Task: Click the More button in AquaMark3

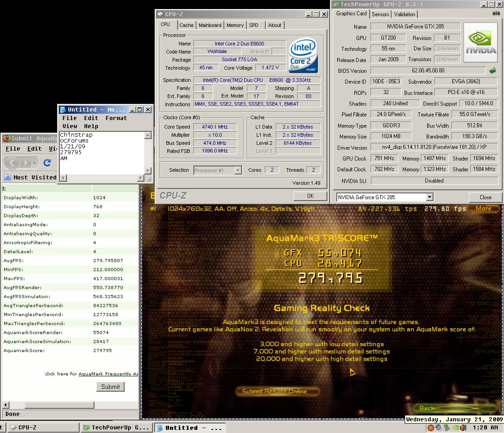Action: [483, 208]
